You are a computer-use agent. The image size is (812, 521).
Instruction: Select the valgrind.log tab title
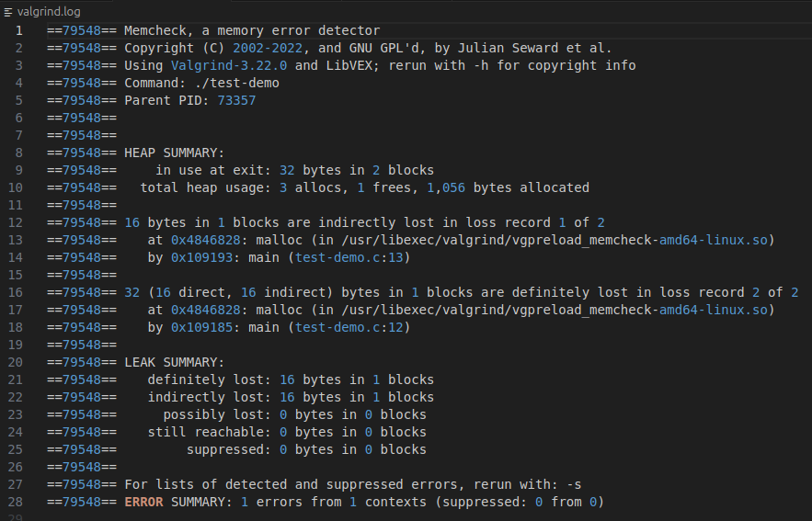48,11
